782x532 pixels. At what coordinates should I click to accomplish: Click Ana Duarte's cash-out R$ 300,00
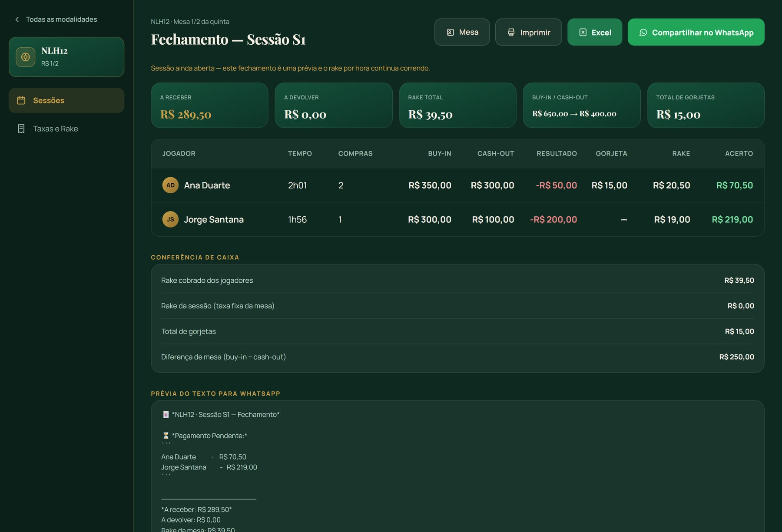tap(492, 185)
